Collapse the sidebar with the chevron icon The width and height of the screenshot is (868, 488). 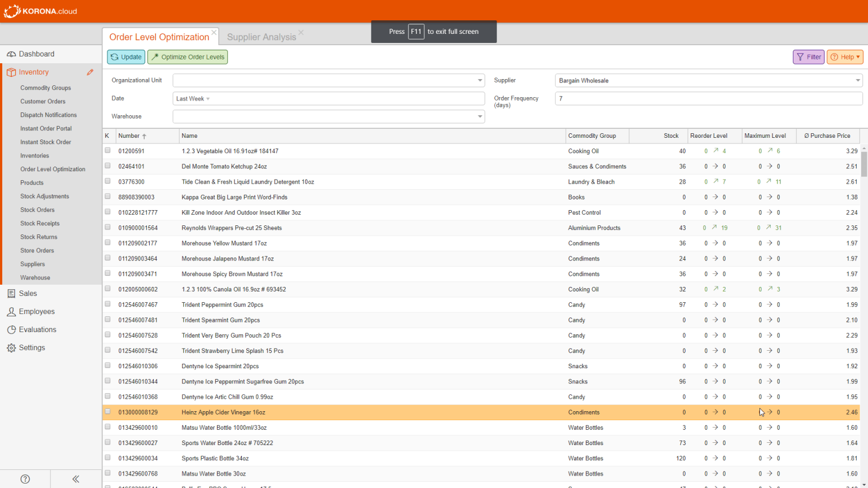coord(75,478)
